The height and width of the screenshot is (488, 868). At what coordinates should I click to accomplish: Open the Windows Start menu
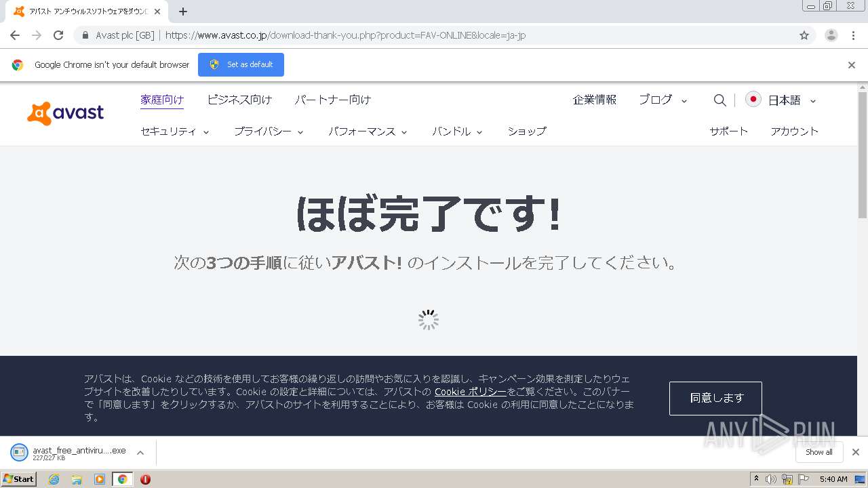click(18, 479)
